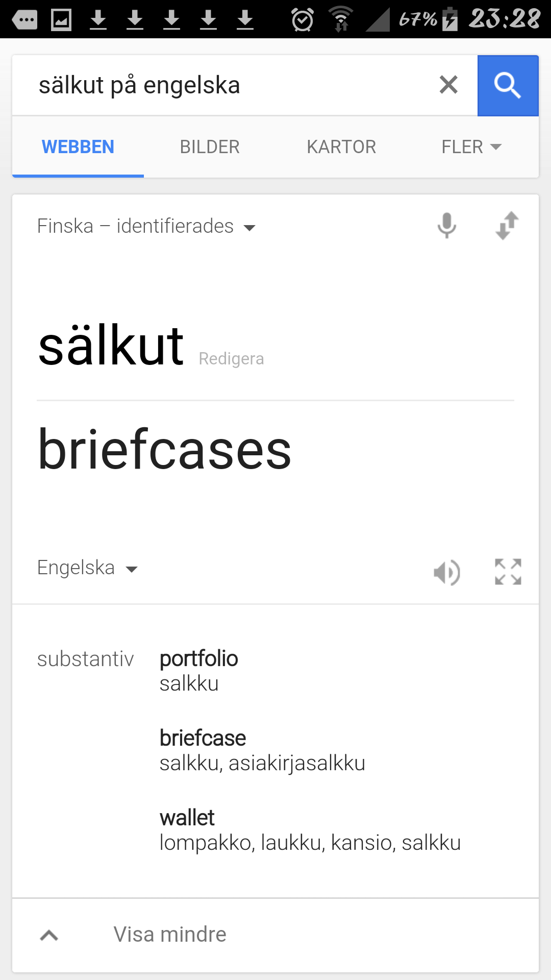Open the message notification icon

tap(24, 20)
